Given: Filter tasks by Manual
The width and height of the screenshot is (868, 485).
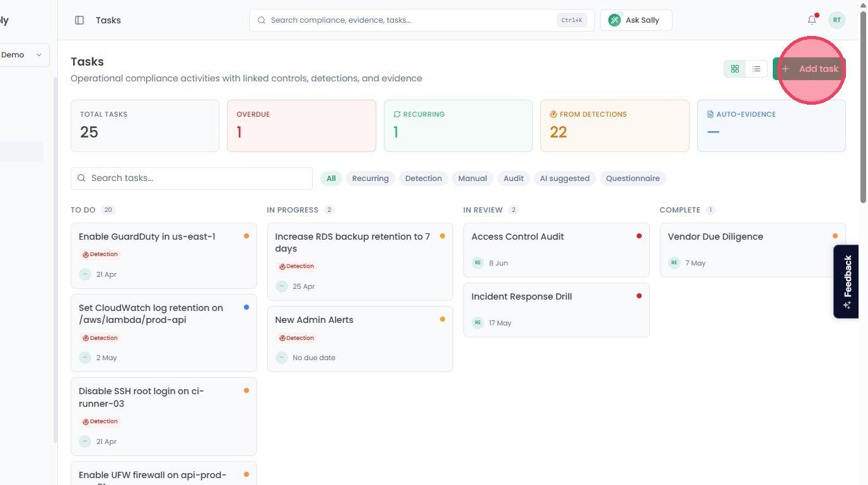Looking at the screenshot, I should click(x=473, y=178).
